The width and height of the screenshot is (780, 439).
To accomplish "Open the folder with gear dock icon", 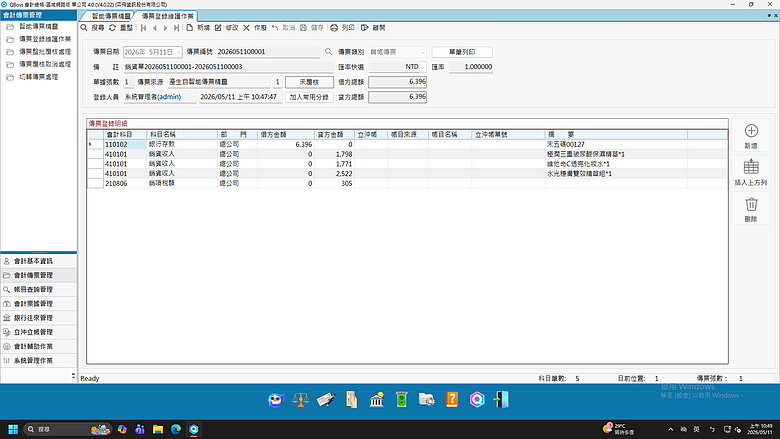I will click(426, 400).
